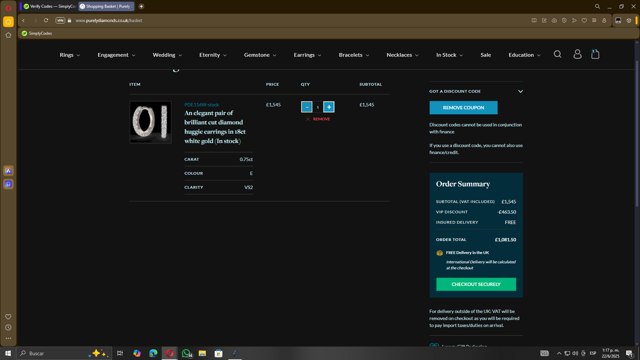The width and height of the screenshot is (640, 360).
Task: Open the site search magnifier icon
Action: [557, 54]
